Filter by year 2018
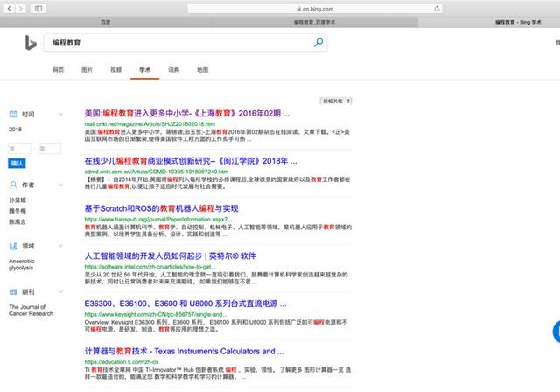 [15, 129]
